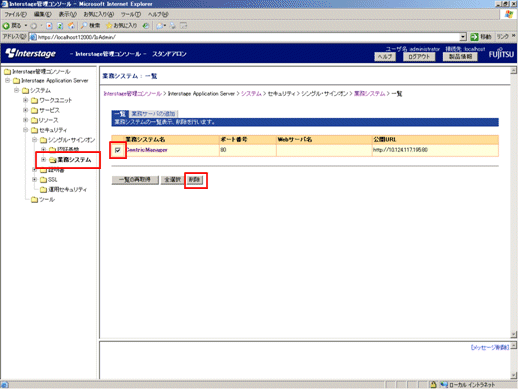Click the main pane scrollbar down arrow

pyautogui.click(x=514, y=334)
